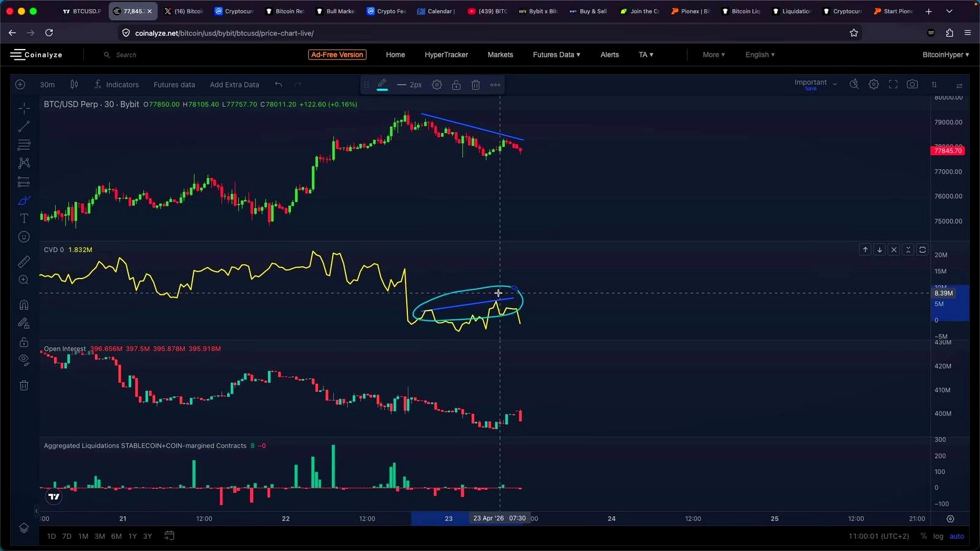Viewport: 980px width, 551px height.
Task: Open the forecasting and measurement tools
Action: coord(24,182)
